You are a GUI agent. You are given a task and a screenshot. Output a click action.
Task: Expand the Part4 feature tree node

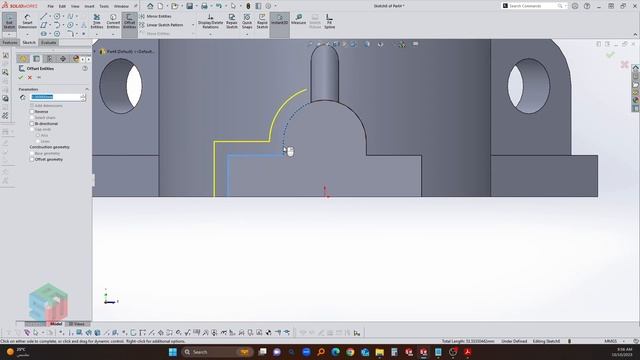pyautogui.click(x=95, y=52)
